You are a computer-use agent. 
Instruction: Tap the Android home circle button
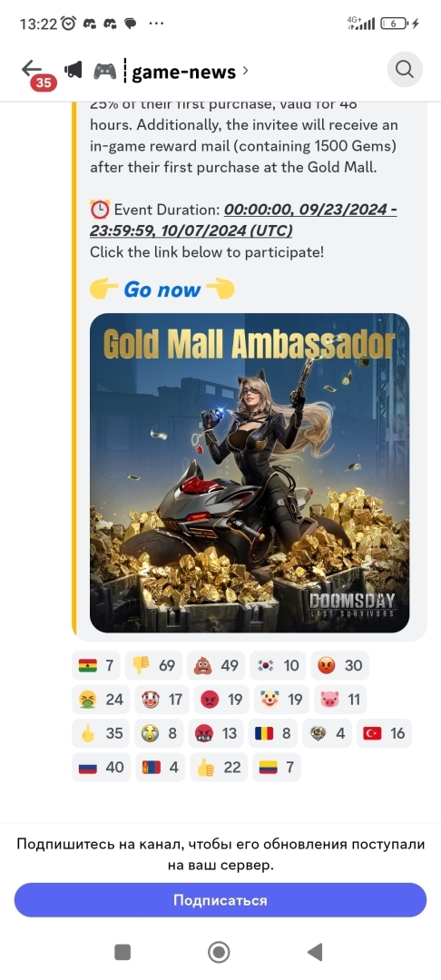(x=219, y=952)
